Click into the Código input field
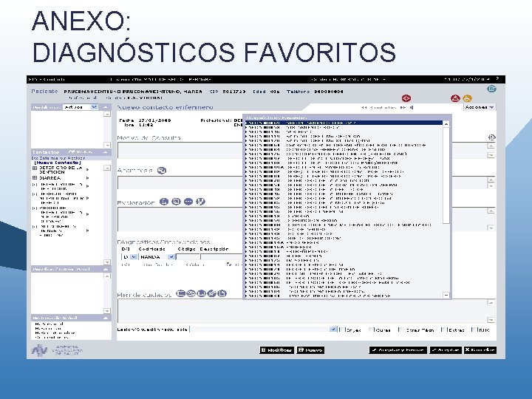This screenshot has width=532, height=399. click(188, 257)
